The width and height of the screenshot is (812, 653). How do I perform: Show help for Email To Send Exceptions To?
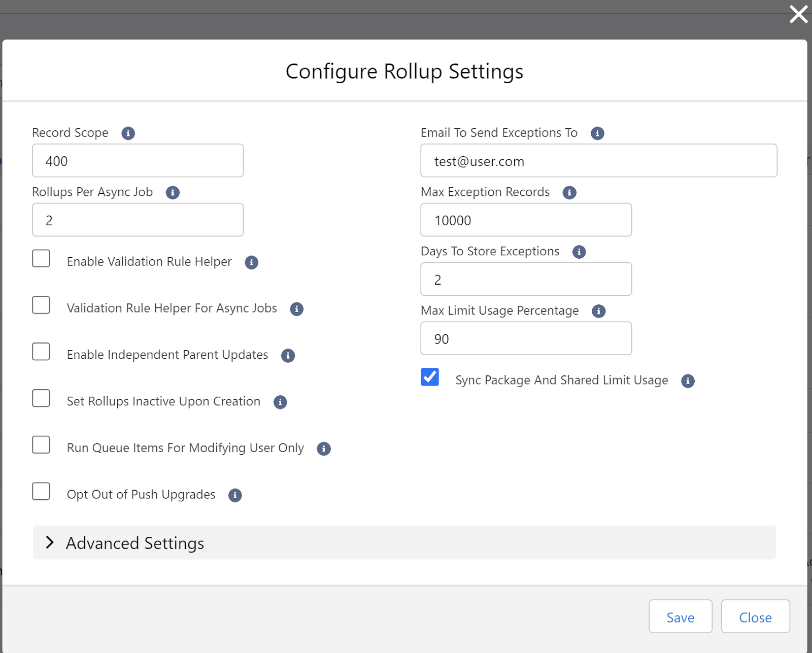click(x=597, y=133)
